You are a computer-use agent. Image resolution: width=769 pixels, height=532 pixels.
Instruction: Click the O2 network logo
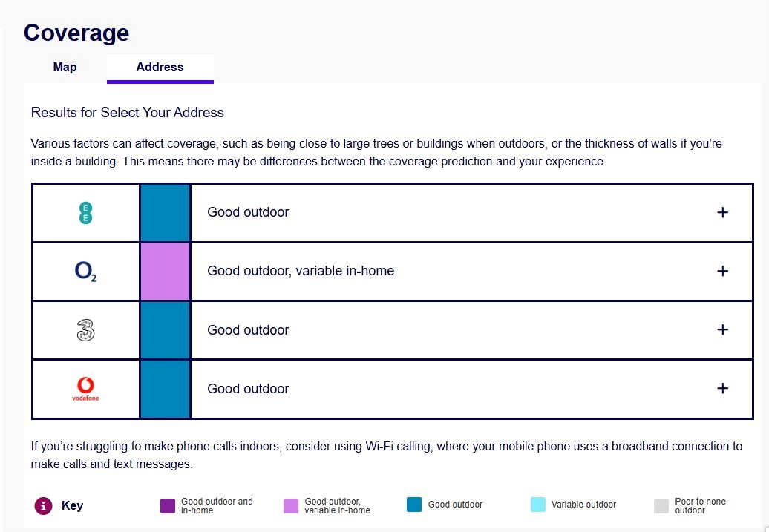click(x=86, y=272)
